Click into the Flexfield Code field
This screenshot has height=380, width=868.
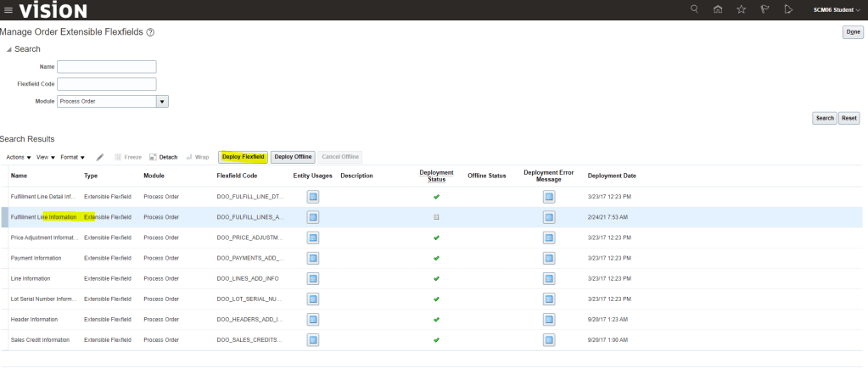(107, 84)
